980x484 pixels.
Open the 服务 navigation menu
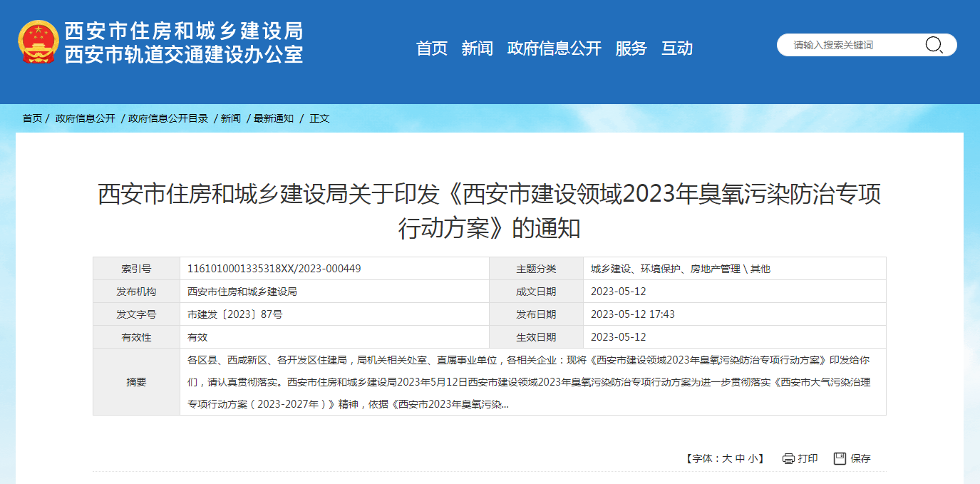(x=631, y=48)
